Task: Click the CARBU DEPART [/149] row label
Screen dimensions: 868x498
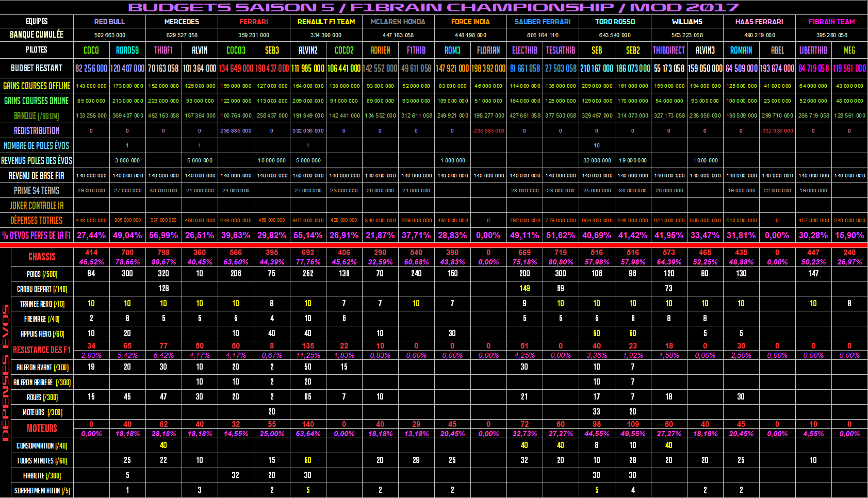Action: 42,289
